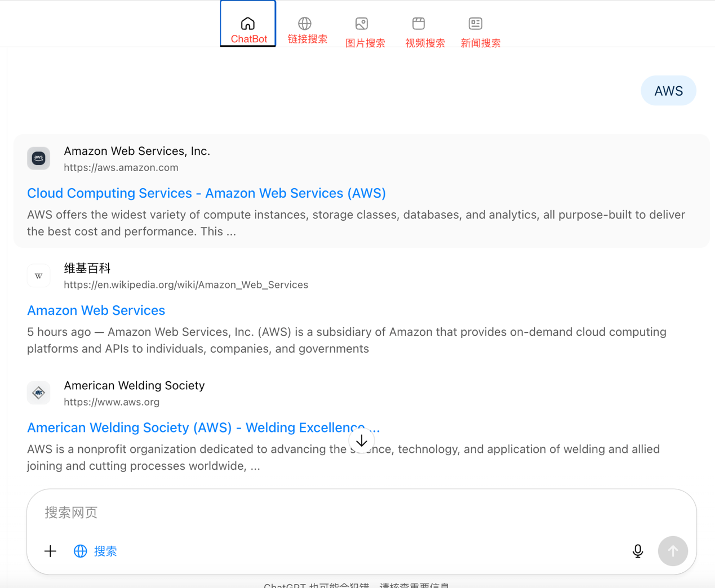Click the nonprofit organization welding snippet

coord(343,457)
